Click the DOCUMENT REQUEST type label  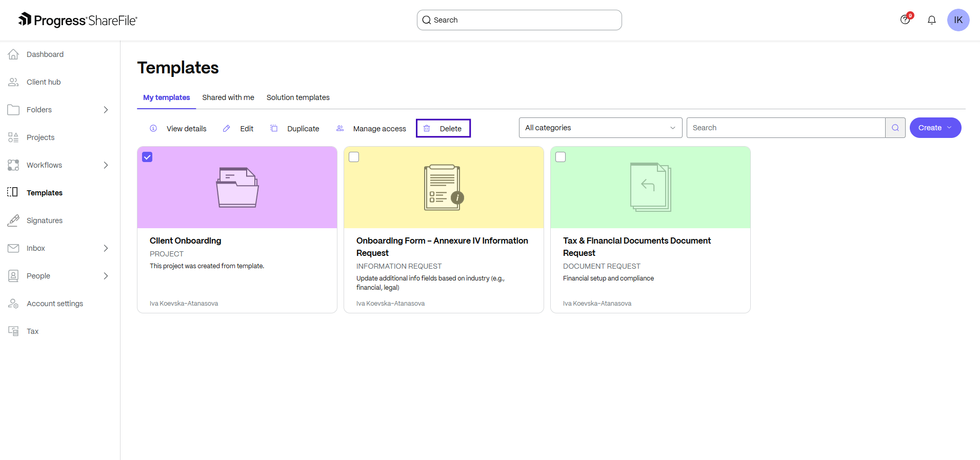(602, 266)
